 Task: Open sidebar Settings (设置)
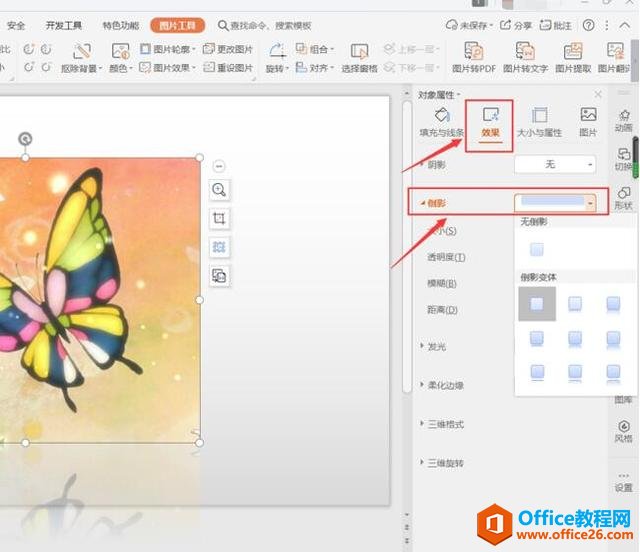(624, 483)
